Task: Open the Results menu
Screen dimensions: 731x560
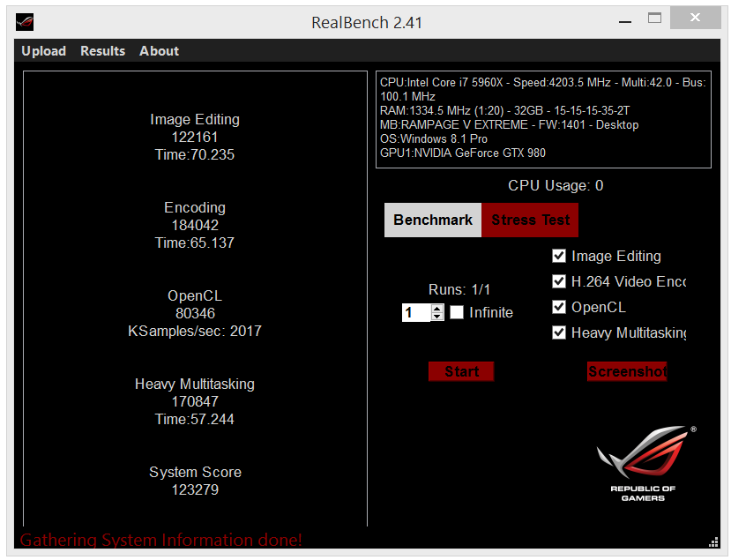Action: tap(102, 51)
